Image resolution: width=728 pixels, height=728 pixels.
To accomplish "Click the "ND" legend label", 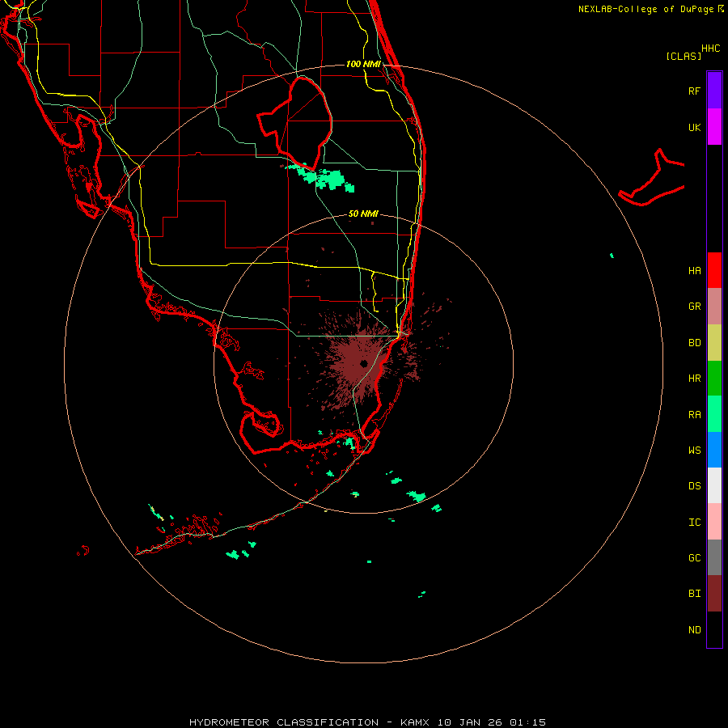I will (694, 630).
